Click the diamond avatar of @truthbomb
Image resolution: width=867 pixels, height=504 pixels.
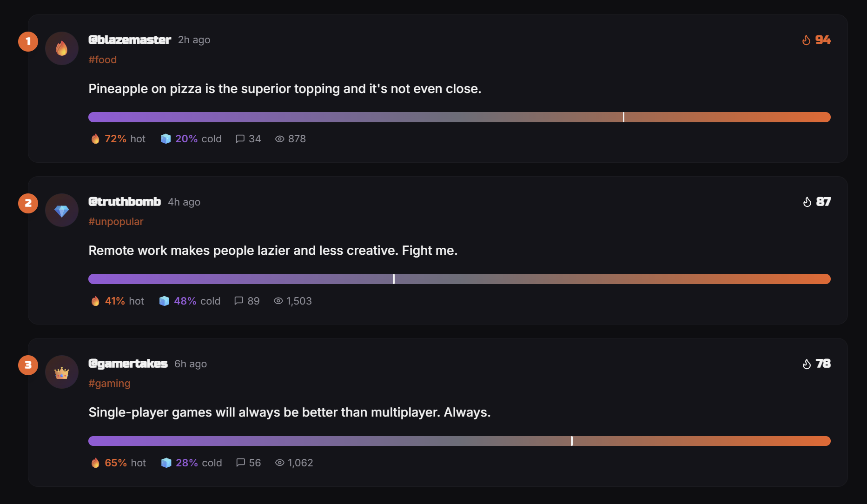pyautogui.click(x=62, y=211)
